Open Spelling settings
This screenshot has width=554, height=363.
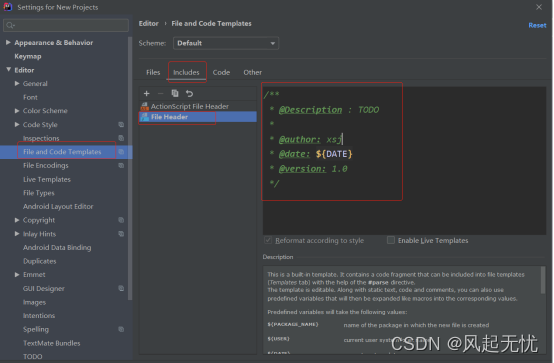tap(36, 329)
